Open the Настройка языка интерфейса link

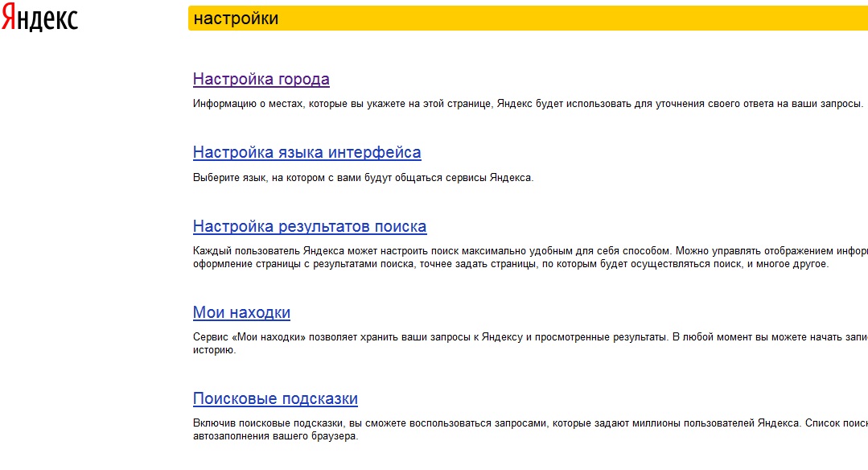pyautogui.click(x=307, y=152)
